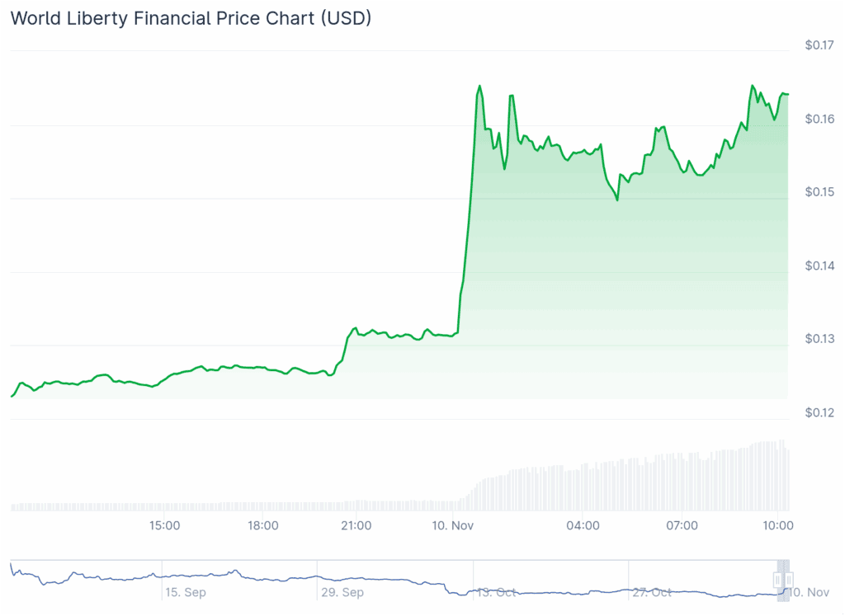
Task: Click the 10:00 time axis label
Action: pos(777,525)
